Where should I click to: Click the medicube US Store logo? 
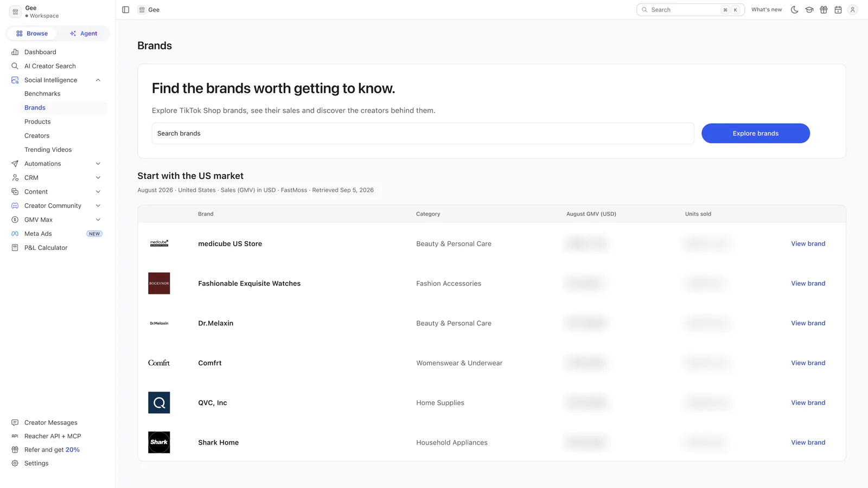coord(159,243)
